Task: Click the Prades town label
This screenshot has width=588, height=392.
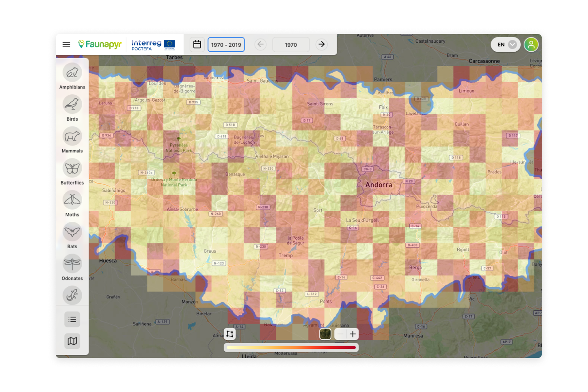Action: click(495, 172)
